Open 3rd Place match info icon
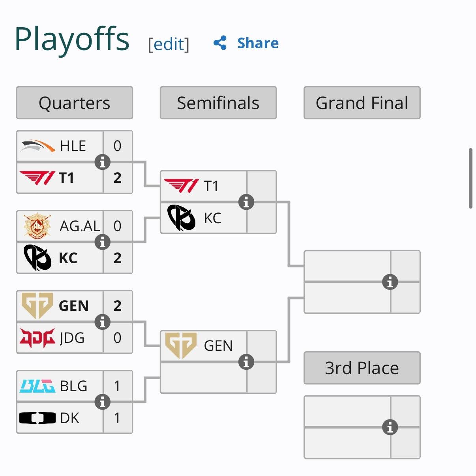Viewport: 476px width, 476px height. pyautogui.click(x=390, y=427)
